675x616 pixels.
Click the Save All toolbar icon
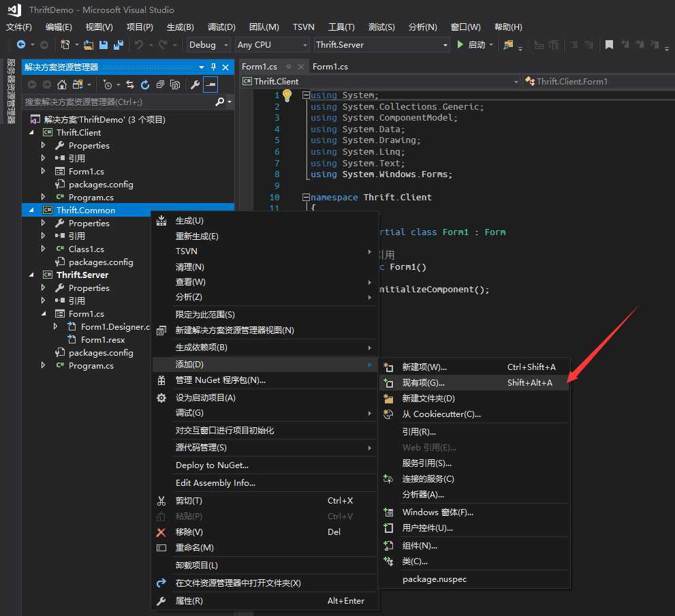tap(118, 44)
